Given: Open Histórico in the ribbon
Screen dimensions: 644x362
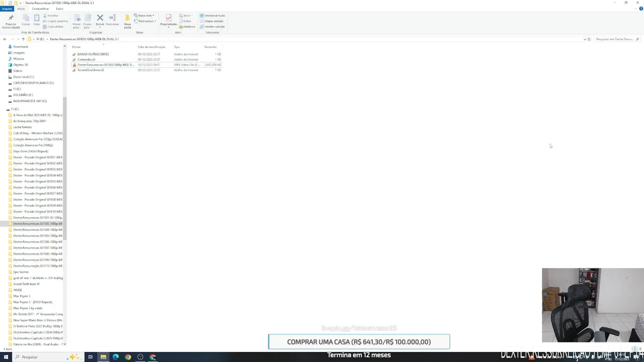Looking at the screenshot, I should 187,27.
